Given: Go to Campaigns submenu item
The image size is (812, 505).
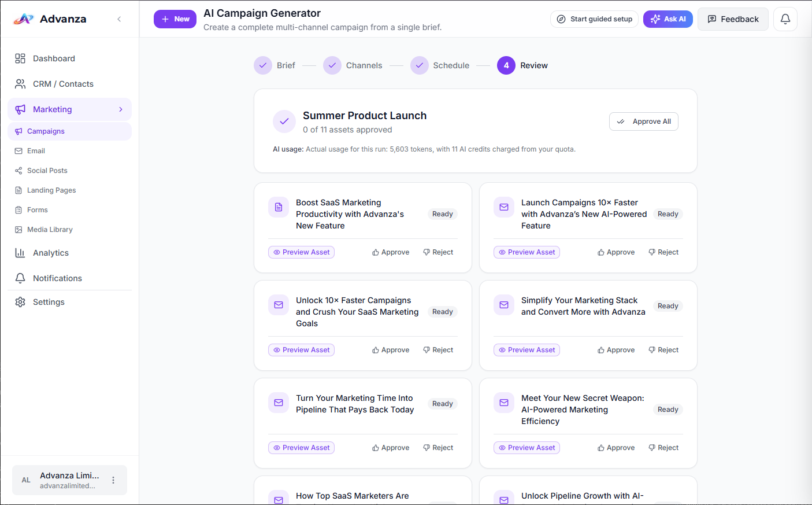Looking at the screenshot, I should [x=69, y=131].
